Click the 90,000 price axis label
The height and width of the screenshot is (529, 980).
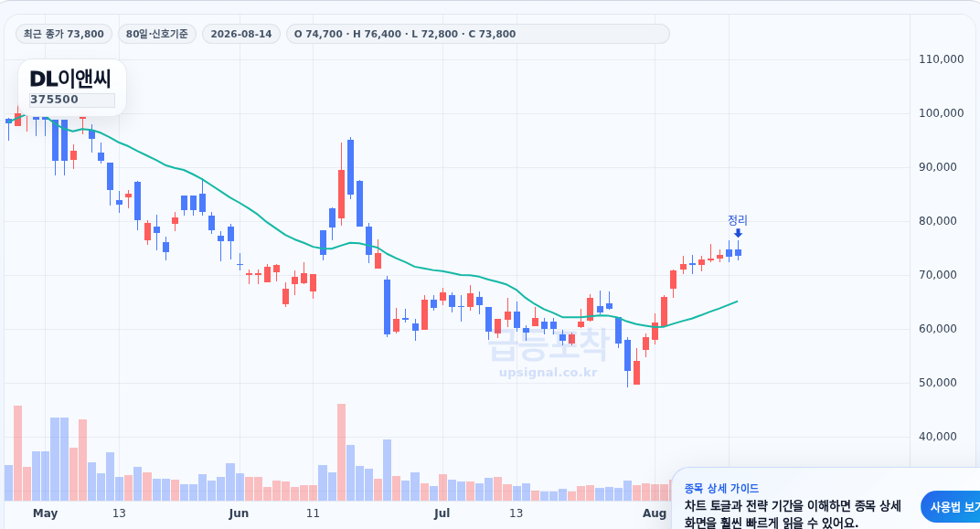tap(938, 167)
